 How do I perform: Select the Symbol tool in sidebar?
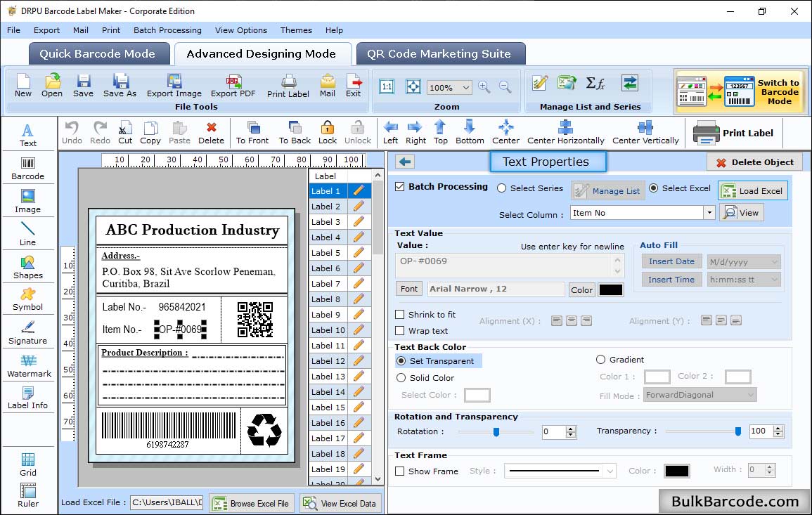27,300
